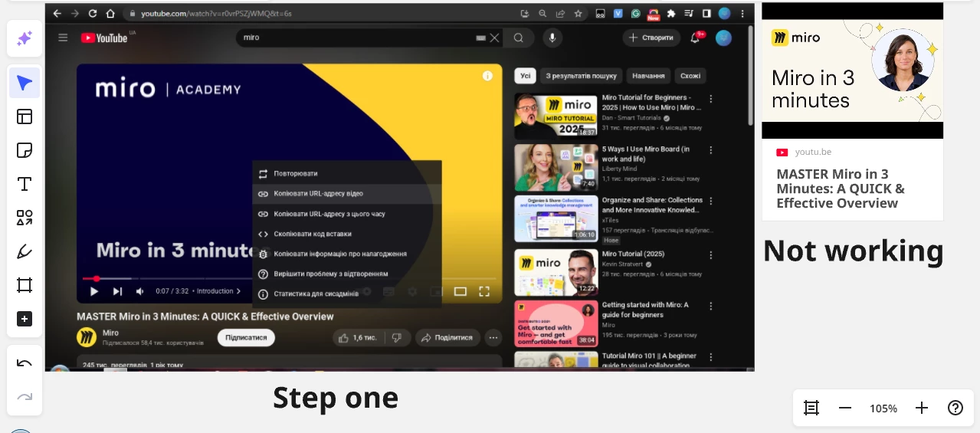Undo the last action
Viewport: 980px width, 433px height.
click(x=25, y=362)
